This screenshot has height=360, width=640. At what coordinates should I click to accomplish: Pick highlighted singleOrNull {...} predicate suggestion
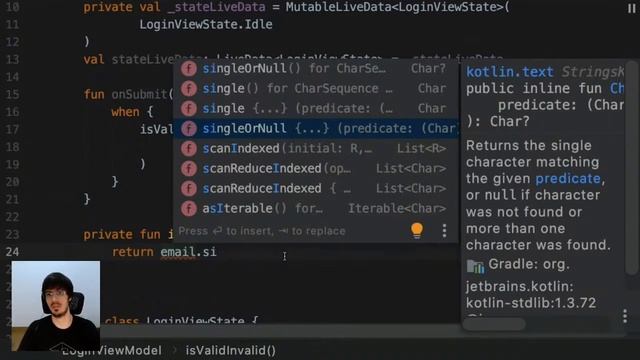pyautogui.click(x=316, y=129)
